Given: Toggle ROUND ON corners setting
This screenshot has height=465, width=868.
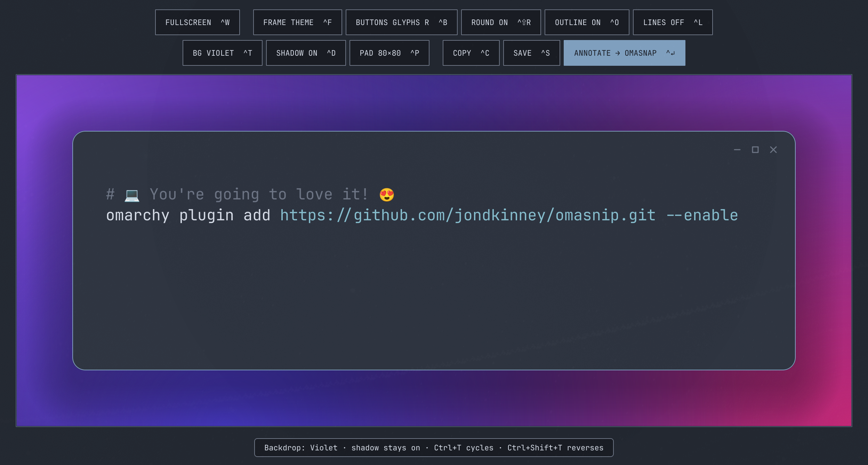Looking at the screenshot, I should pyautogui.click(x=501, y=22).
